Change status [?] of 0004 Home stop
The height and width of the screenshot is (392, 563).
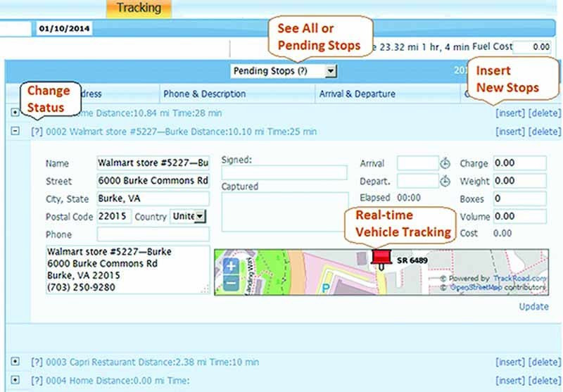coord(37,381)
